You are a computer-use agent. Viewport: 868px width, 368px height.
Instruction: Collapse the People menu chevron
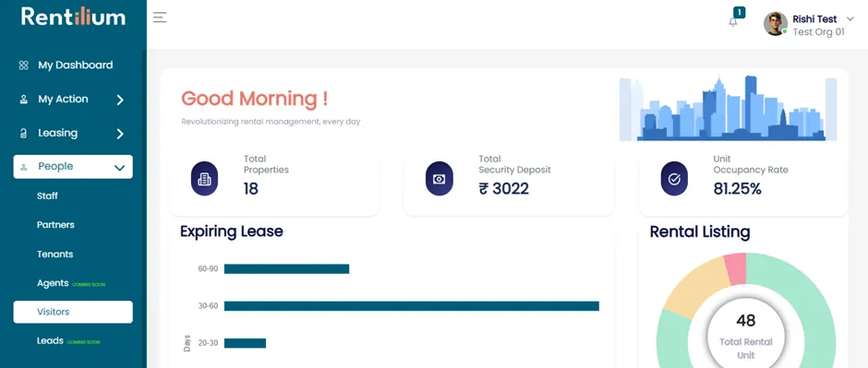coord(119,168)
